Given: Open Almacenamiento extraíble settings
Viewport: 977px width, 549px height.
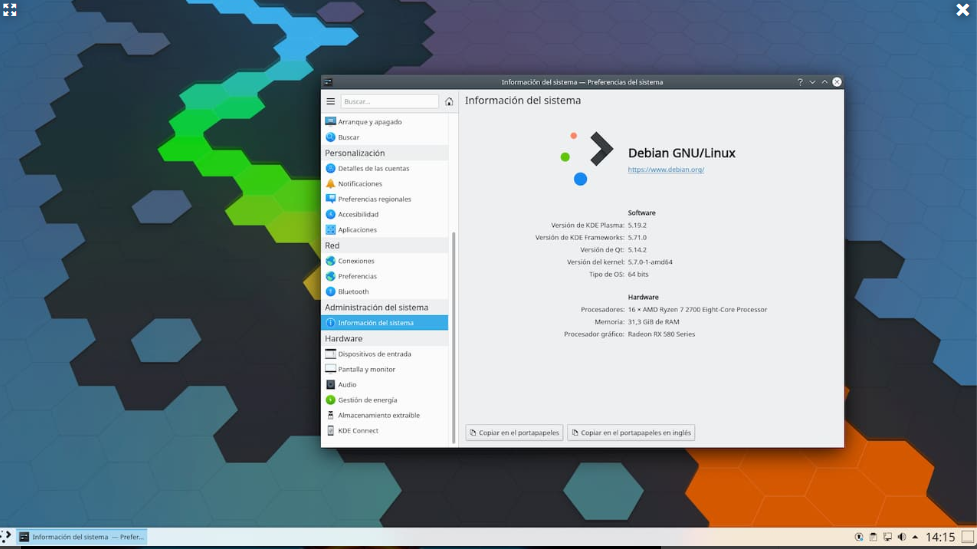Looking at the screenshot, I should pyautogui.click(x=384, y=415).
